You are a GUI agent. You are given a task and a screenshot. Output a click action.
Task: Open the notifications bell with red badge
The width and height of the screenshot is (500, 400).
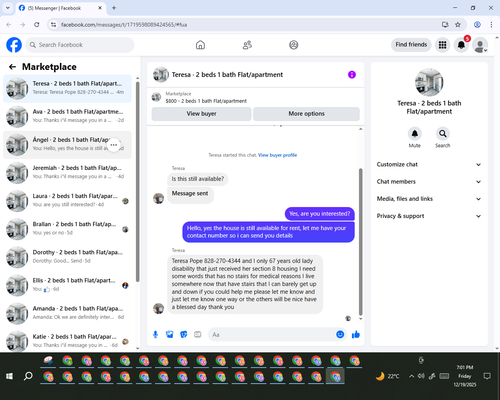[x=461, y=45]
